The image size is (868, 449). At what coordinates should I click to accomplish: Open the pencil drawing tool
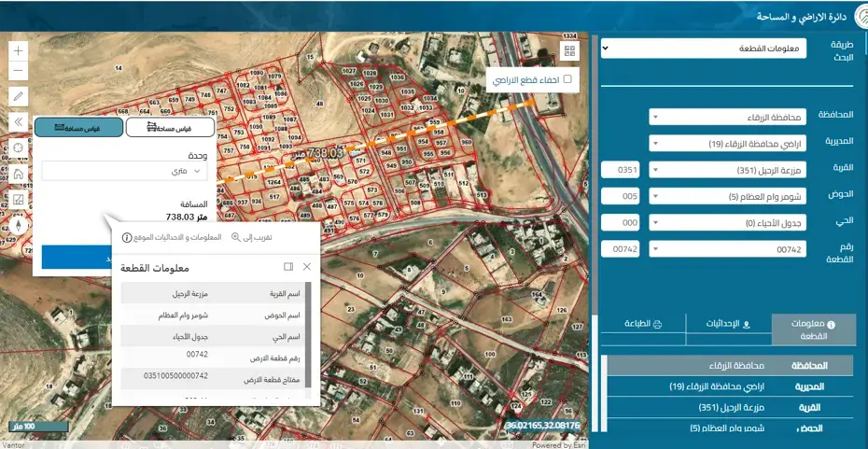19,96
